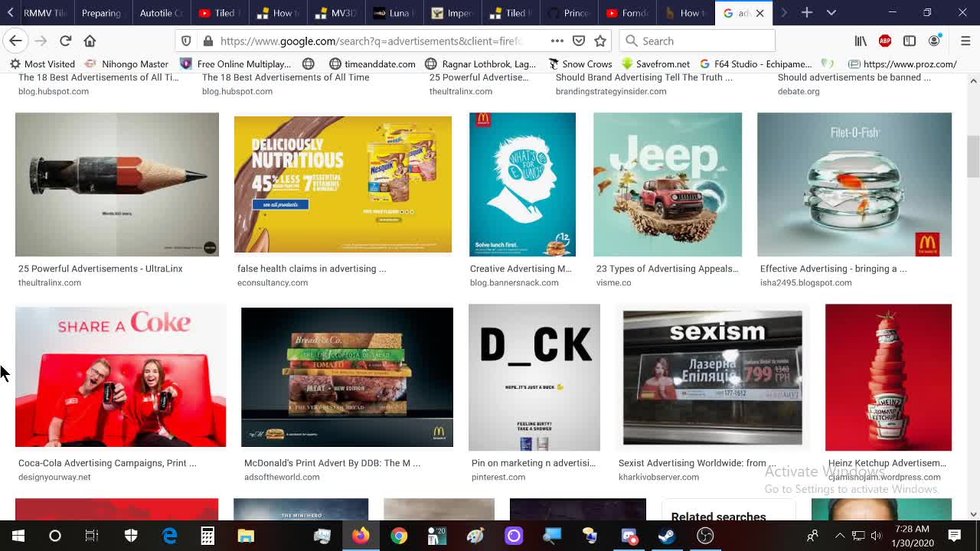This screenshot has width=980, height=551.
Task: Bookmark this page with star
Action: pos(600,41)
